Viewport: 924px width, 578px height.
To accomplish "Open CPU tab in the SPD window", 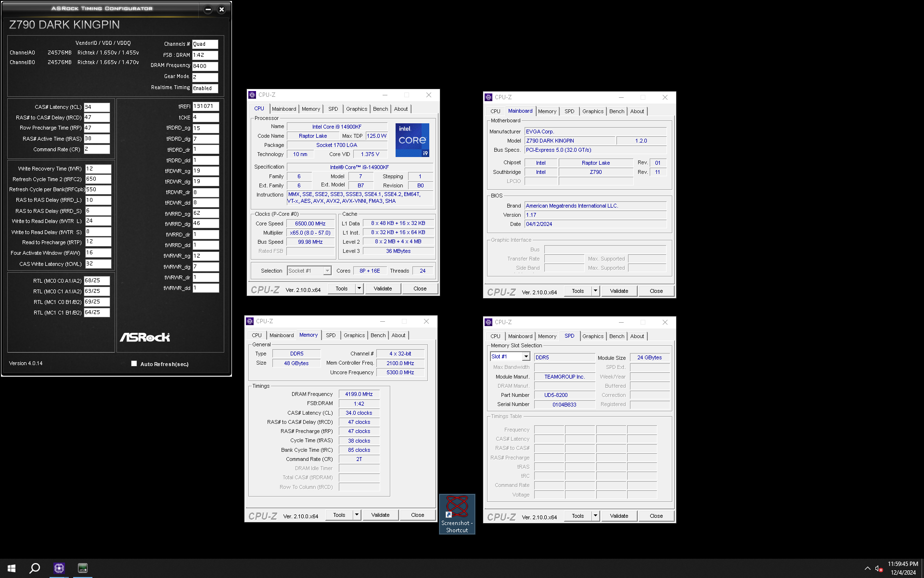I will point(495,336).
